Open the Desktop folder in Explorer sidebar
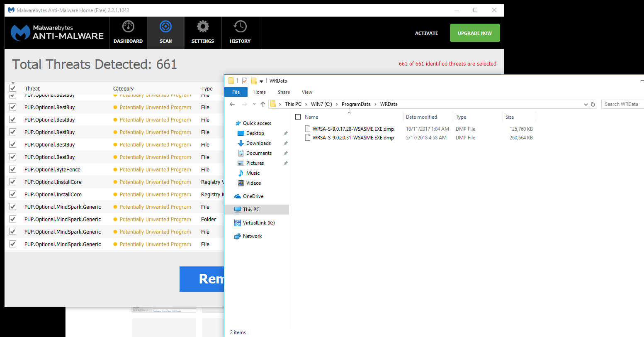 [255, 133]
